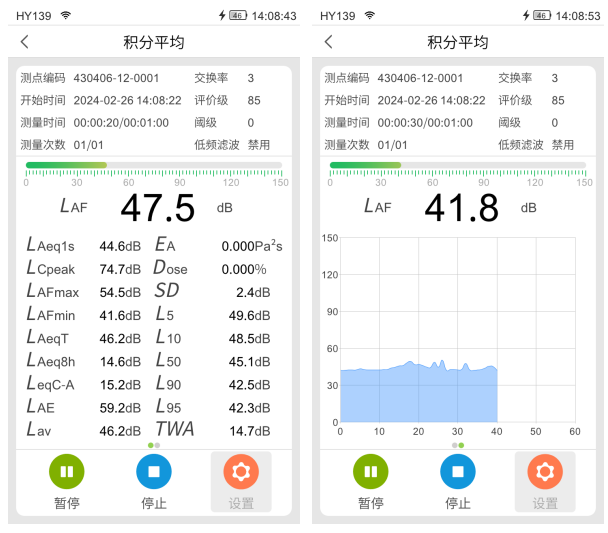Open 阈级 value 0 on statistics screen
This screenshot has height=533, width=608.
[x=251, y=123]
